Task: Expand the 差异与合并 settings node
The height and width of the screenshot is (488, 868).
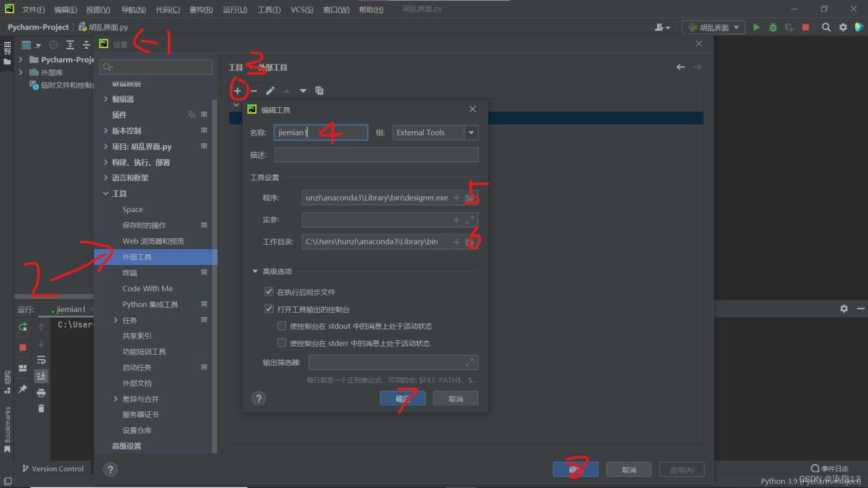Action: coord(116,399)
